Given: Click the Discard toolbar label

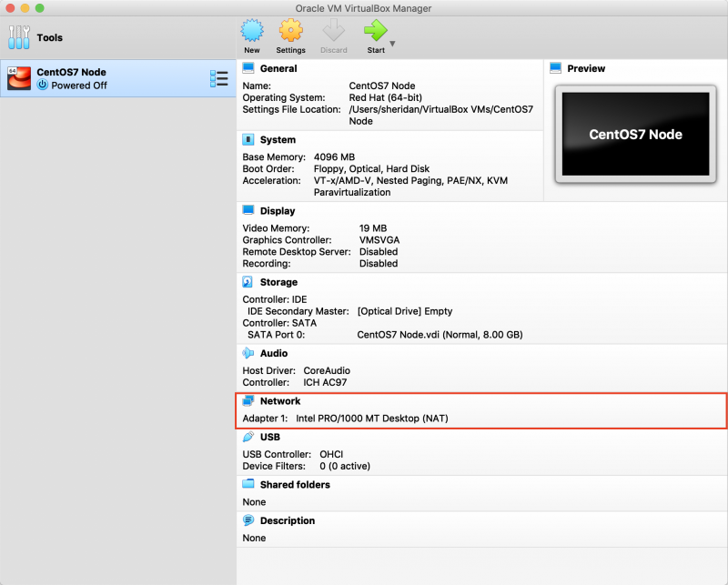Looking at the screenshot, I should tap(334, 50).
